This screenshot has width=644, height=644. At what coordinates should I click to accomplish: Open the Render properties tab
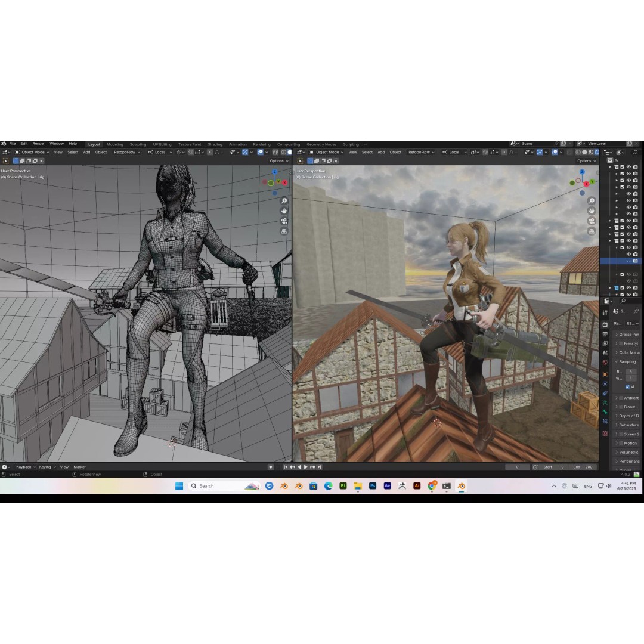605,324
